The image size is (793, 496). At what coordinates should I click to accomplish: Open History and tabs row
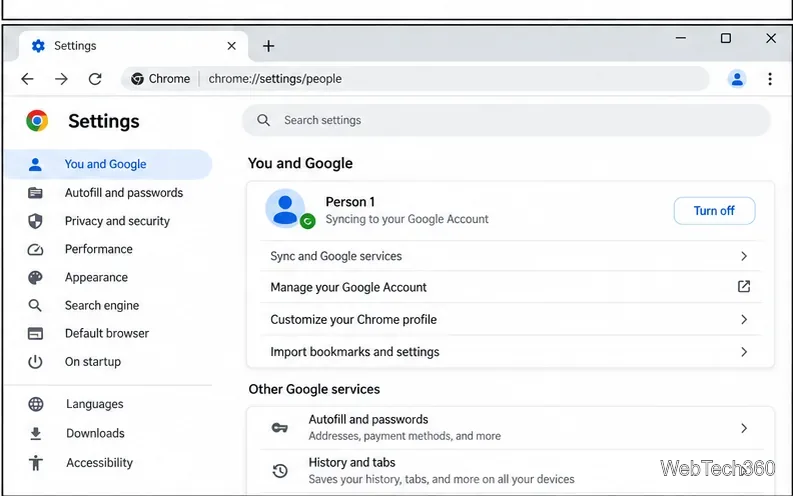click(x=510, y=471)
